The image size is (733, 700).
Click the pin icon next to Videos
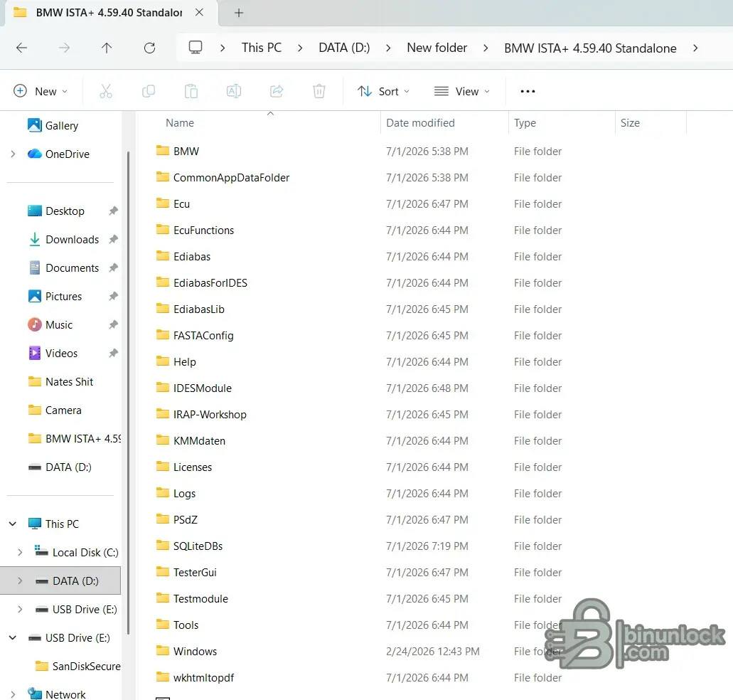point(113,354)
